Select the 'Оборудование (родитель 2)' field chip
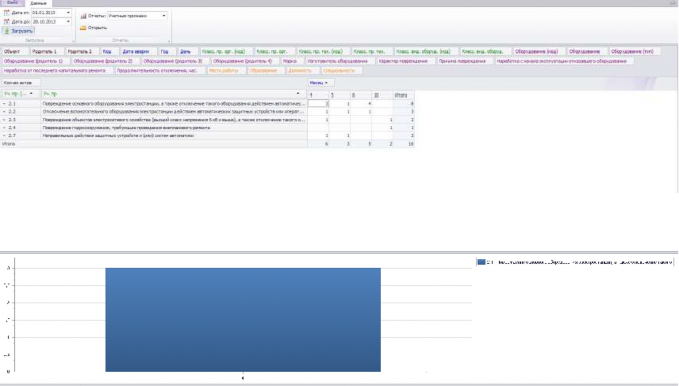This screenshot has height=386, width=679. coord(105,61)
